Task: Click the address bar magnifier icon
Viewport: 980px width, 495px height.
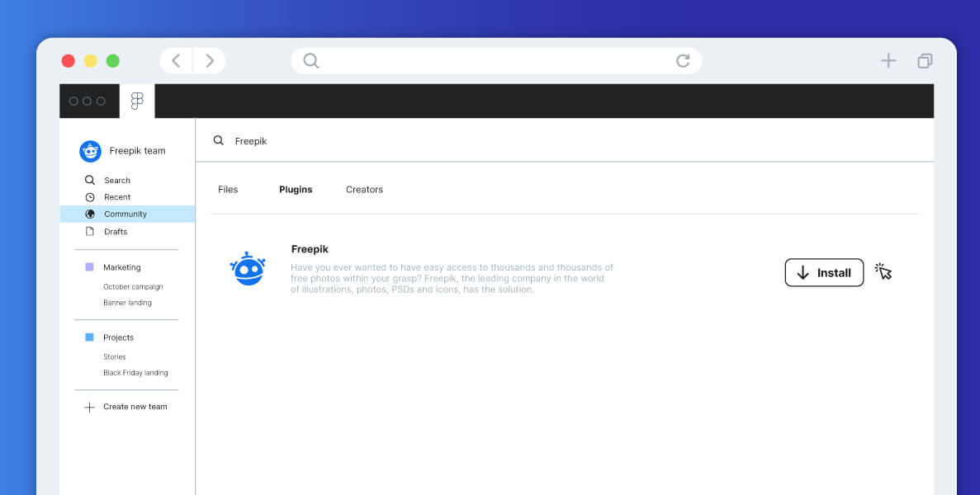Action: [x=310, y=60]
